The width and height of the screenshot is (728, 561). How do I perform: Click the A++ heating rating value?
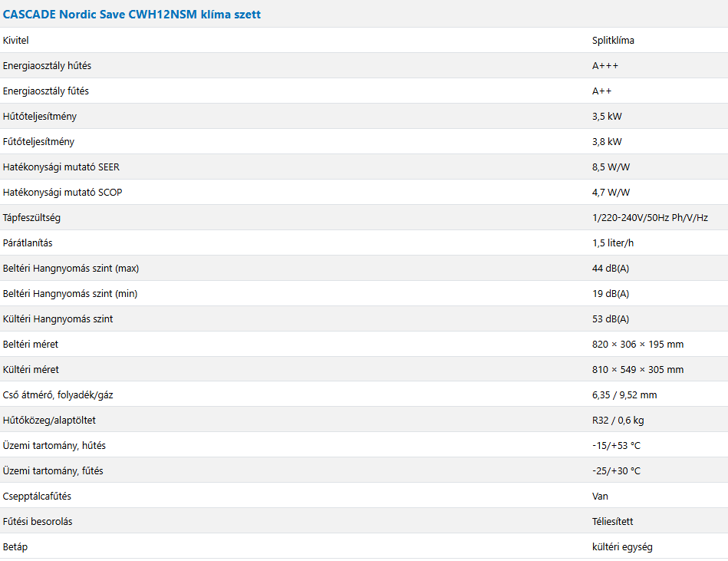coord(601,91)
